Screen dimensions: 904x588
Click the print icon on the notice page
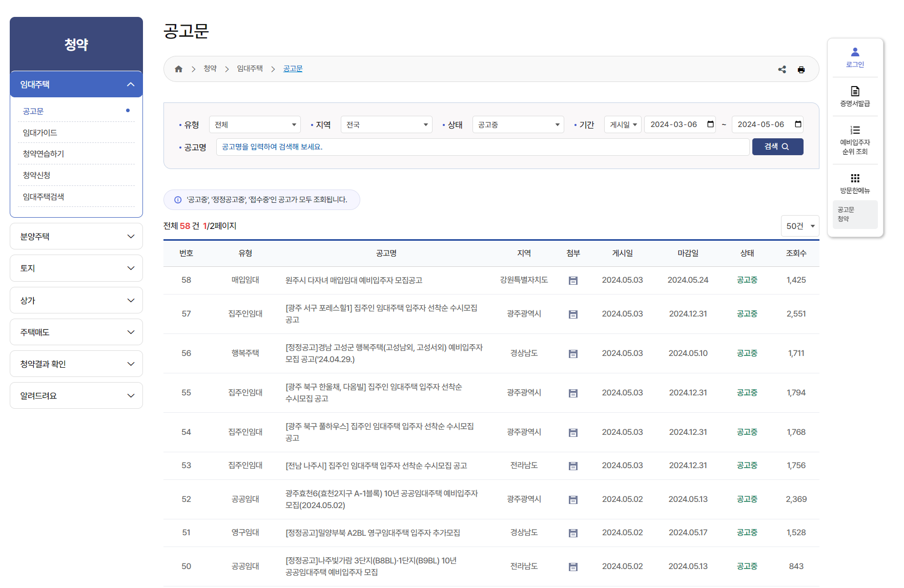point(801,69)
